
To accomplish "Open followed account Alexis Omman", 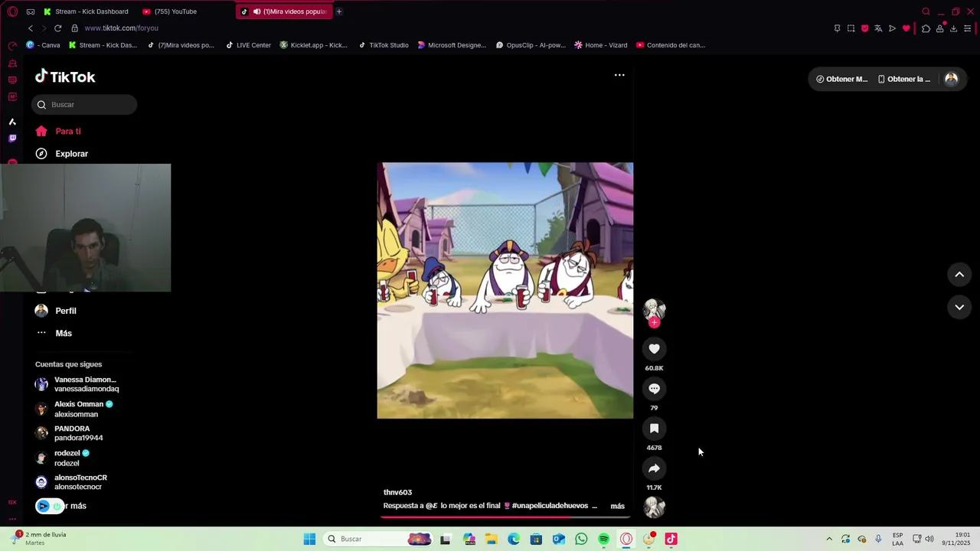I will click(74, 409).
